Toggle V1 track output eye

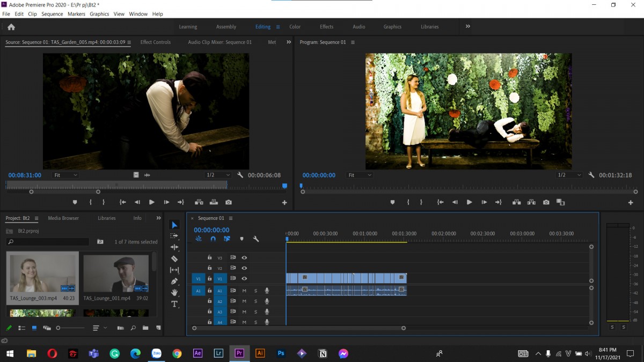tap(244, 278)
